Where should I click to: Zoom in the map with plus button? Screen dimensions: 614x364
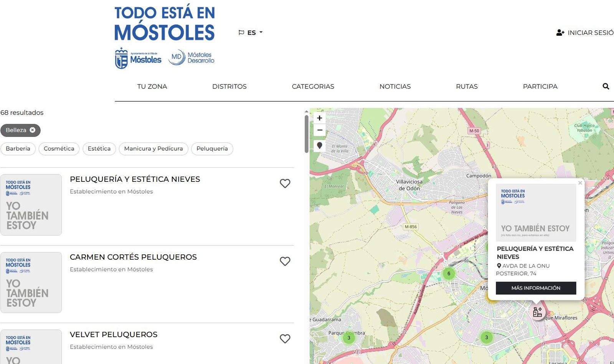(319, 118)
